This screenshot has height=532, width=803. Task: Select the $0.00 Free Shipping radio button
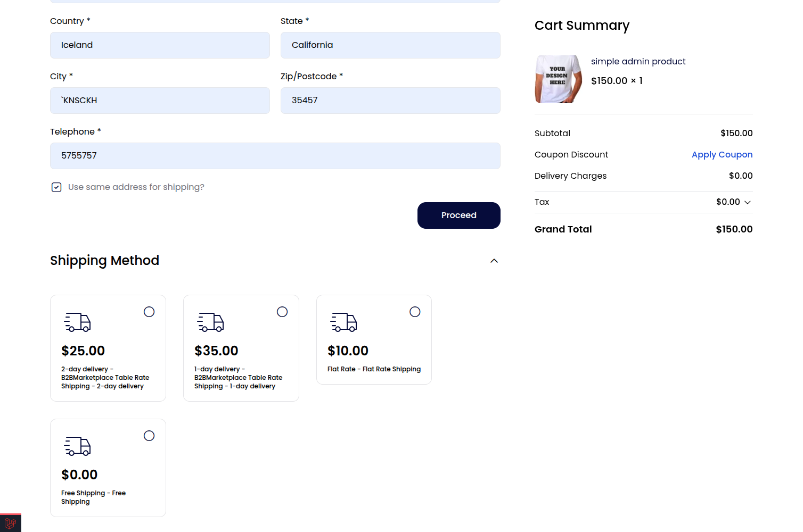149,435
